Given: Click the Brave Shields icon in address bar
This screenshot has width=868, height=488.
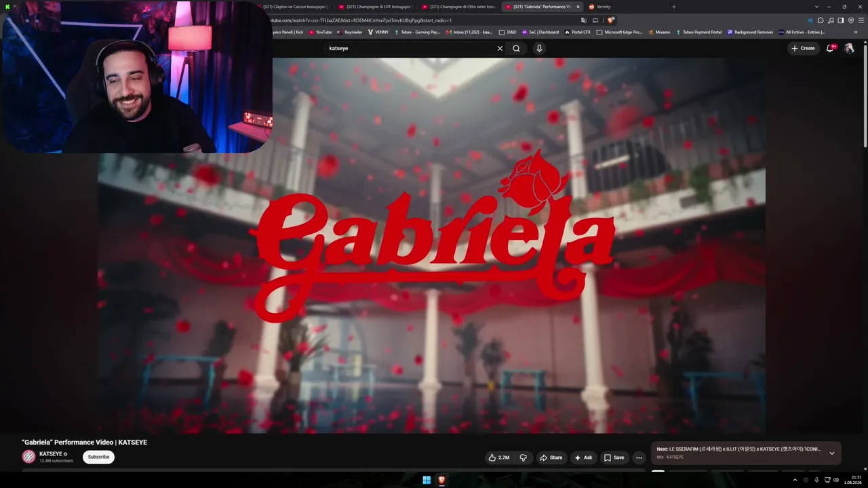Looking at the screenshot, I should click(611, 20).
